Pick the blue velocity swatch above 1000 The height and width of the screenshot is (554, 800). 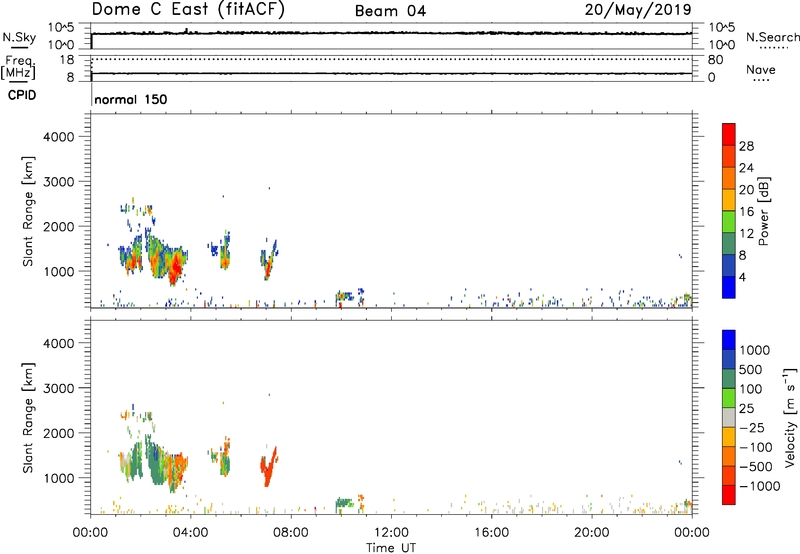(x=729, y=340)
